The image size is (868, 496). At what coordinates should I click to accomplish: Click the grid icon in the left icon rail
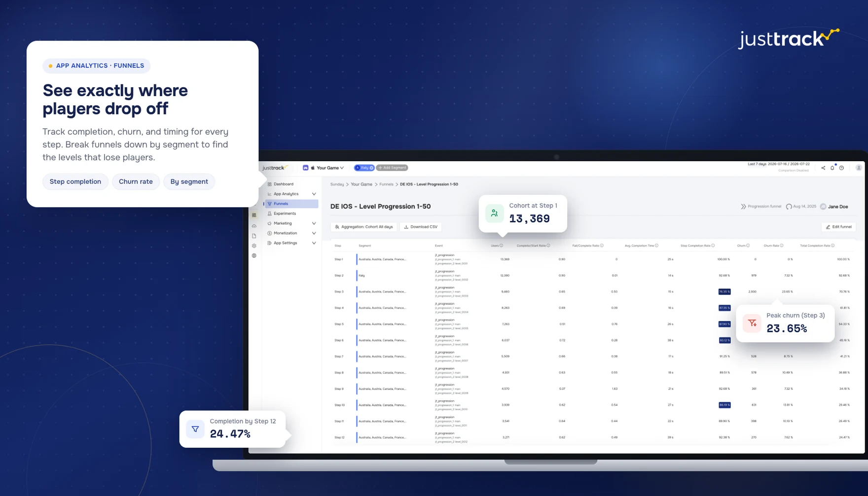click(254, 215)
